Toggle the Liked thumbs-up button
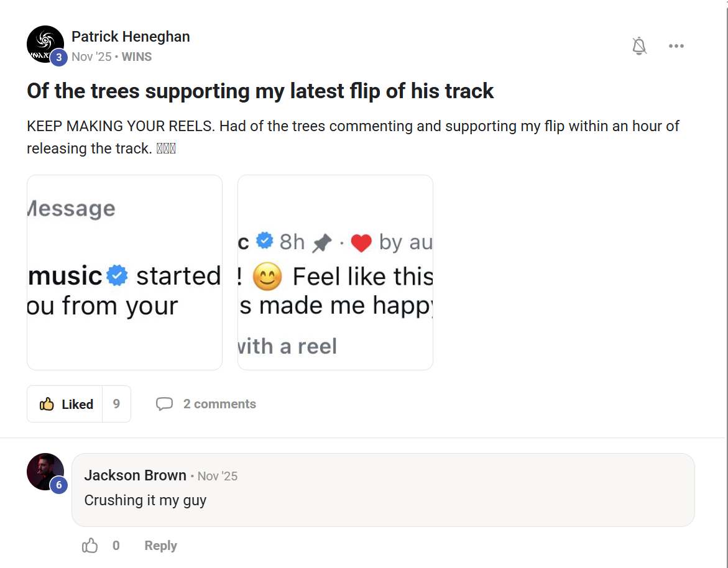This screenshot has height=568, width=728. [x=65, y=404]
